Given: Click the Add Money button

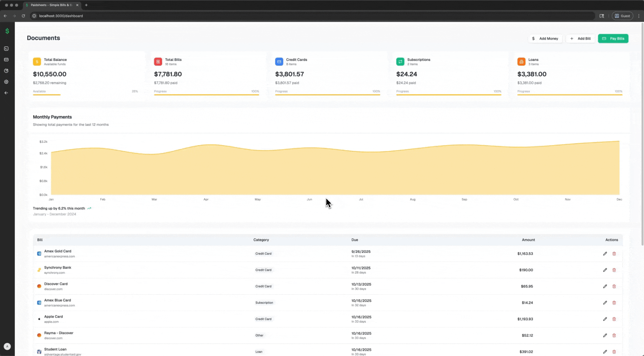Looking at the screenshot, I should pos(545,39).
